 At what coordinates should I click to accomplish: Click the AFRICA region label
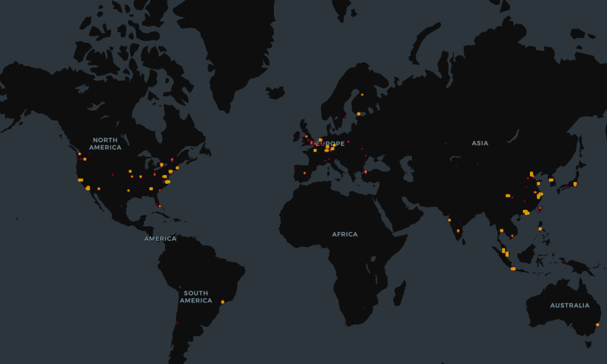pyautogui.click(x=346, y=234)
